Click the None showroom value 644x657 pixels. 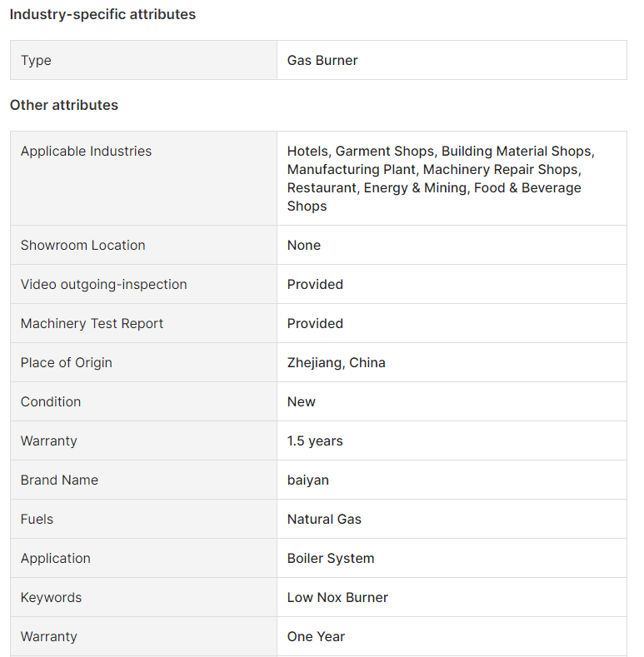click(304, 245)
